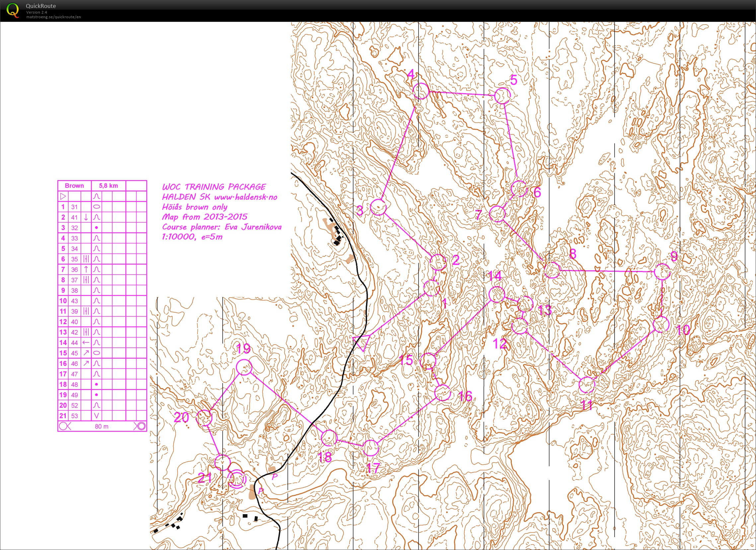The image size is (756, 550).
Task: Click the dot symbol in table row 3
Action: point(96,228)
